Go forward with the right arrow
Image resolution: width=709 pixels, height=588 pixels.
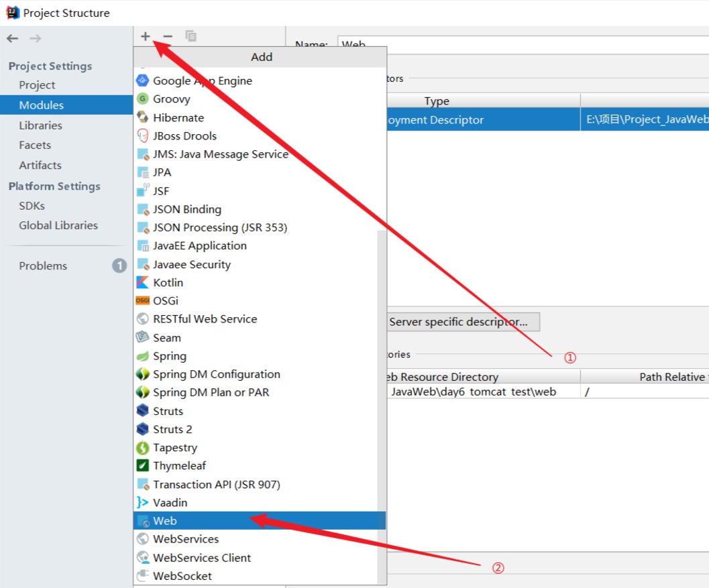pyautogui.click(x=36, y=38)
